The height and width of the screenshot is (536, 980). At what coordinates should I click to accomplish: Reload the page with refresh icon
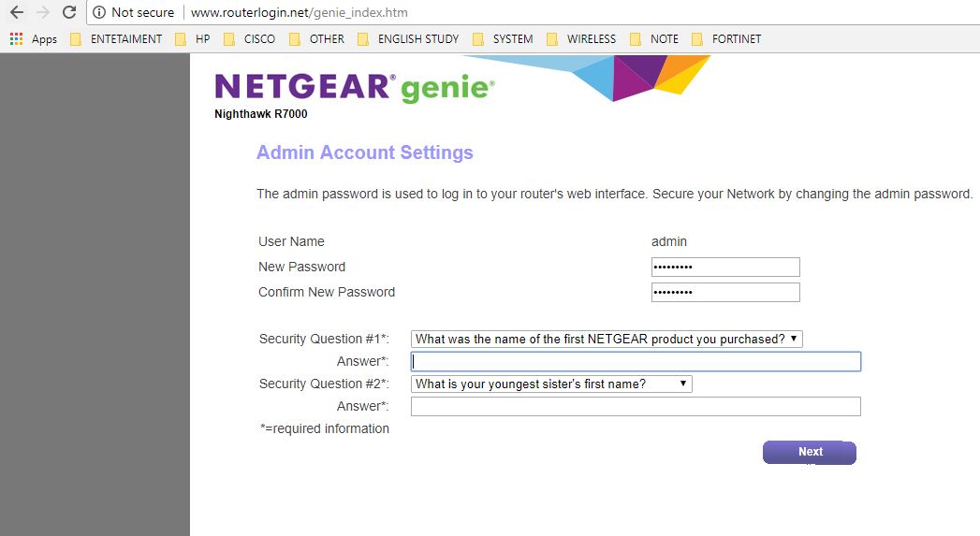point(69,12)
